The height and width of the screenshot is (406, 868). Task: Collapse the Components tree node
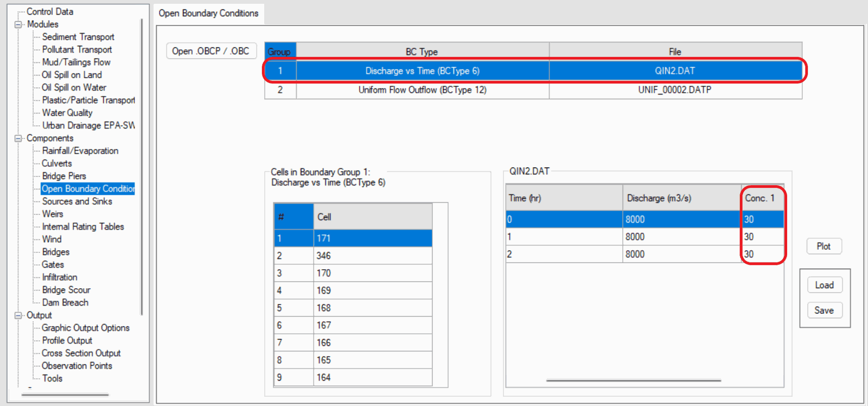click(x=18, y=138)
